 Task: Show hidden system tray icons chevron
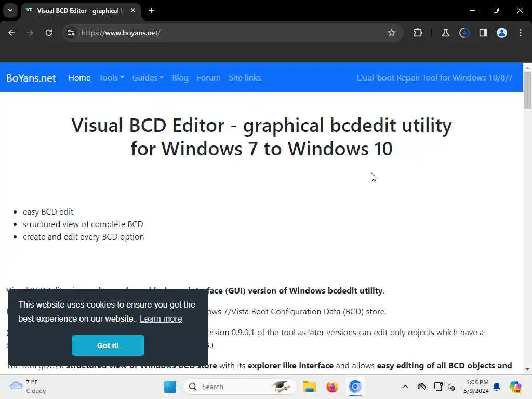tap(405, 387)
